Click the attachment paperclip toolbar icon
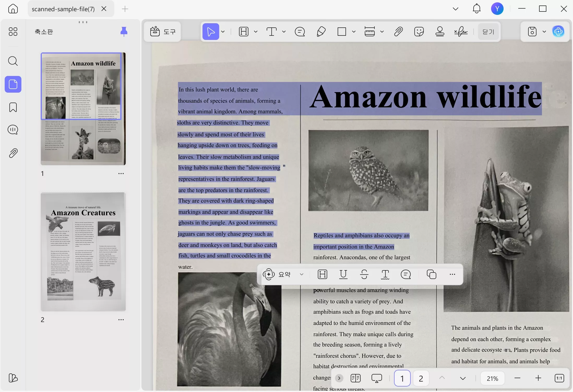 398,32
